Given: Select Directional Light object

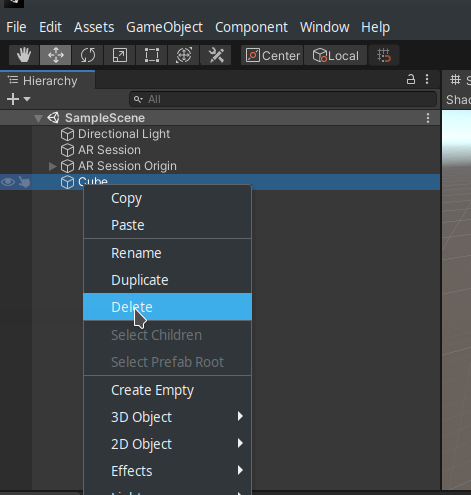Looking at the screenshot, I should [124, 134].
